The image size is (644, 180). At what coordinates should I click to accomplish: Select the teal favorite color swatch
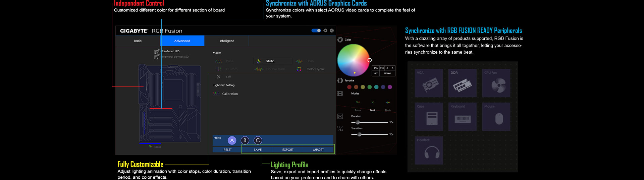tap(376, 87)
